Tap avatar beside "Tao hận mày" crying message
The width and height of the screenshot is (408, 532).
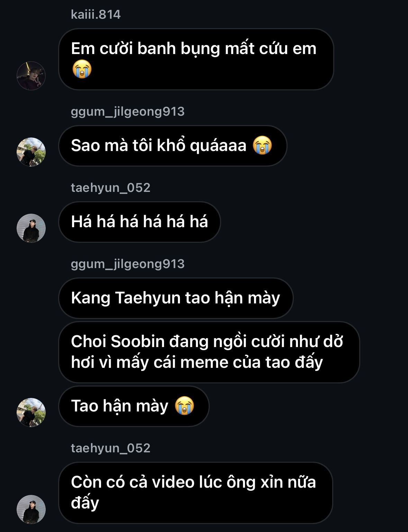tap(31, 413)
